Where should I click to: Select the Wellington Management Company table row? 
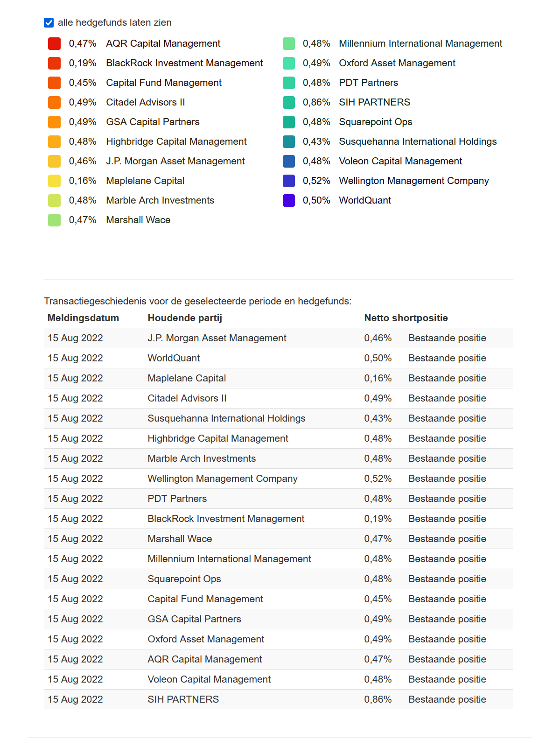coord(222,479)
